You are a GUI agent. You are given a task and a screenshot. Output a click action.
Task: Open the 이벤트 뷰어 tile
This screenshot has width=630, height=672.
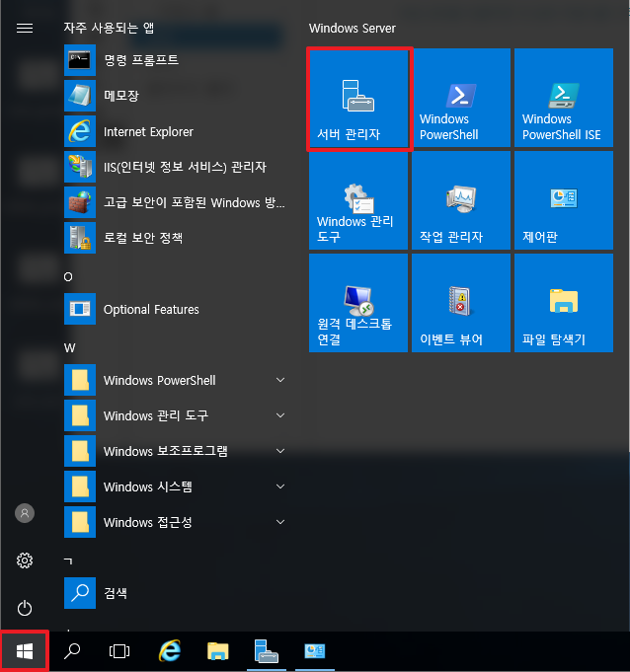[x=461, y=303]
